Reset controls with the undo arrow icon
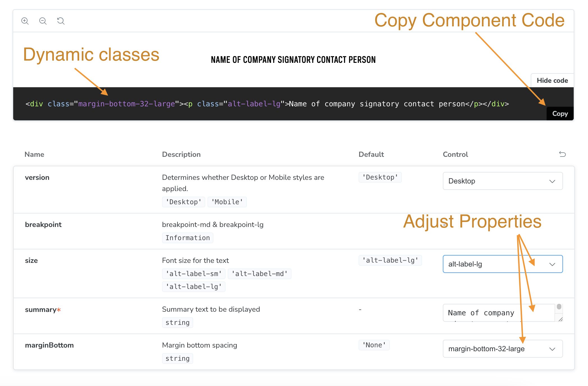The height and width of the screenshot is (386, 588). [x=562, y=154]
